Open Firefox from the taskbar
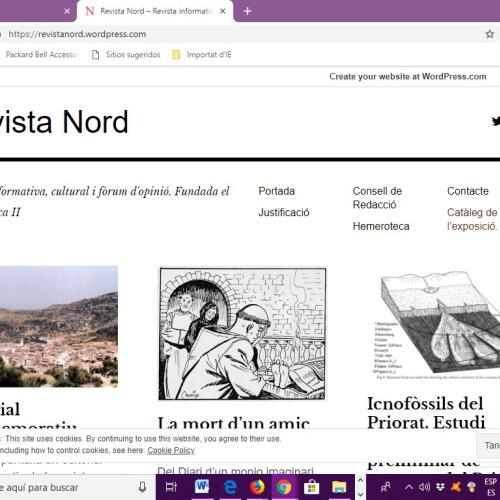The image size is (500, 500). (257, 487)
